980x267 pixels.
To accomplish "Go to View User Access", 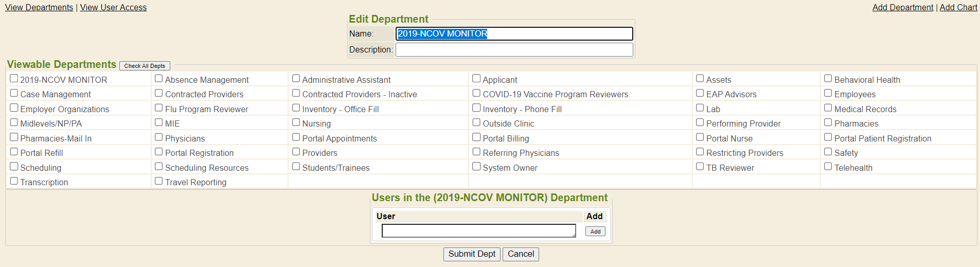I will (x=113, y=7).
